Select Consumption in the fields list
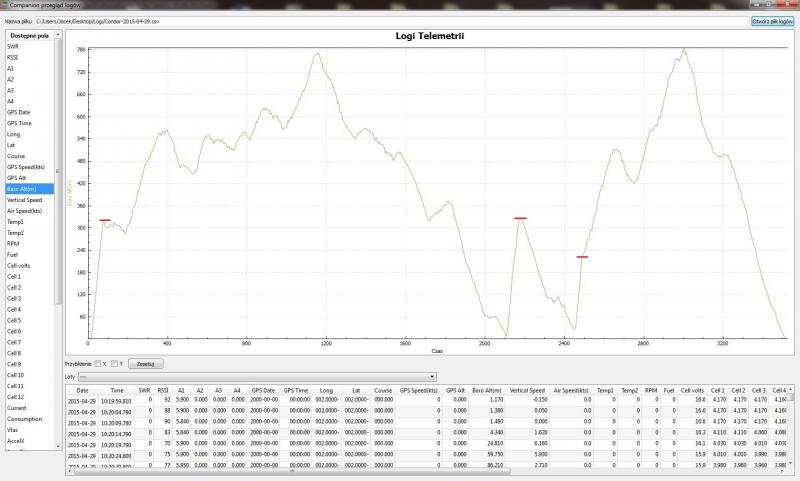The width and height of the screenshot is (800, 481). (23, 419)
